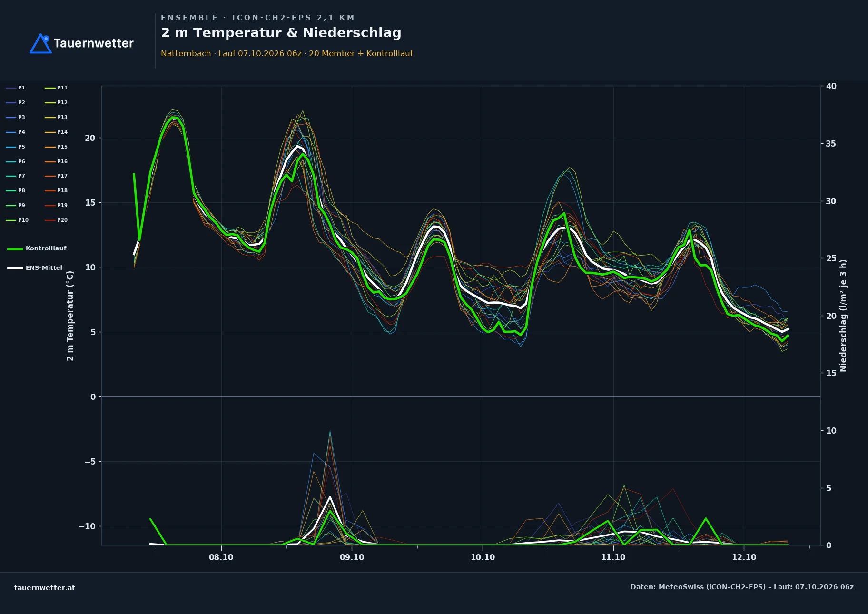This screenshot has height=614, width=868.
Task: Select the P2 legend label
Action: point(21,102)
